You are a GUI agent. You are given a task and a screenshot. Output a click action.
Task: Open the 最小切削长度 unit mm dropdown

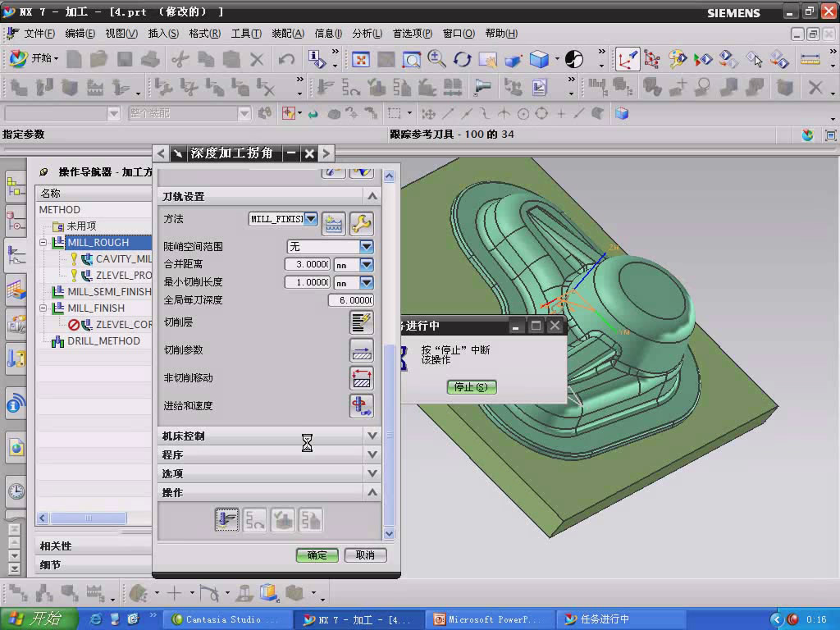tap(367, 282)
